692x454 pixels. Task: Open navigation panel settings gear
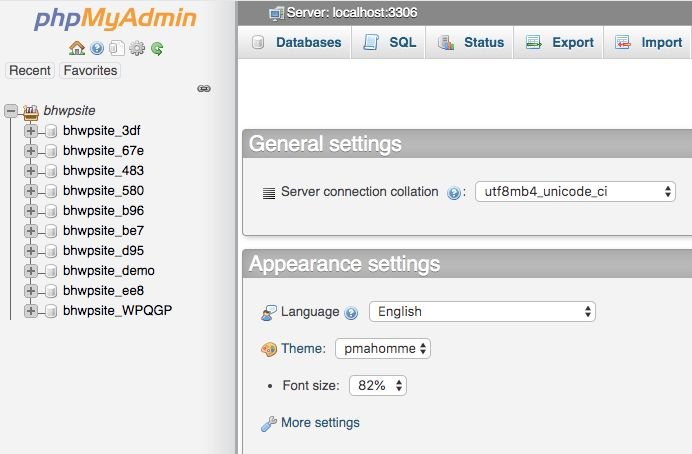(137, 48)
